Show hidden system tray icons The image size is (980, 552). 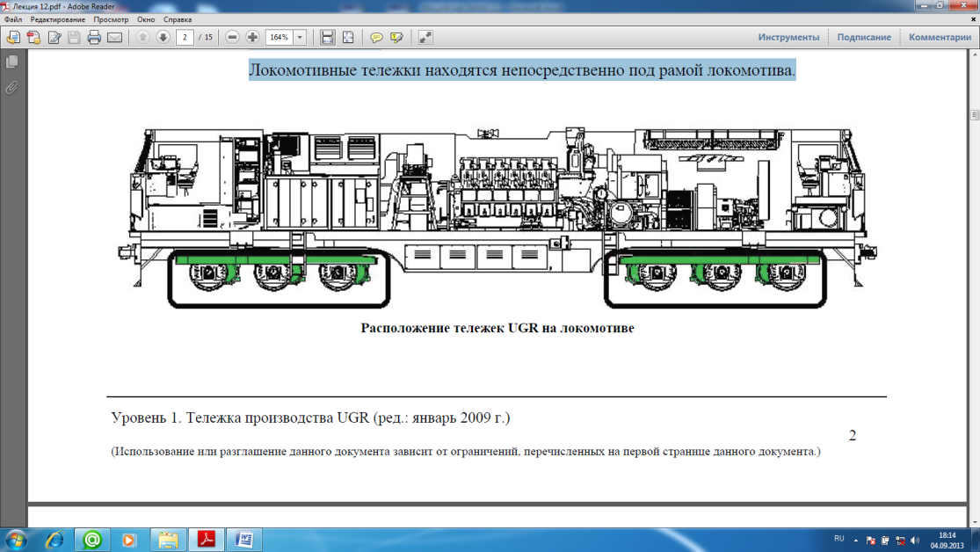point(855,540)
